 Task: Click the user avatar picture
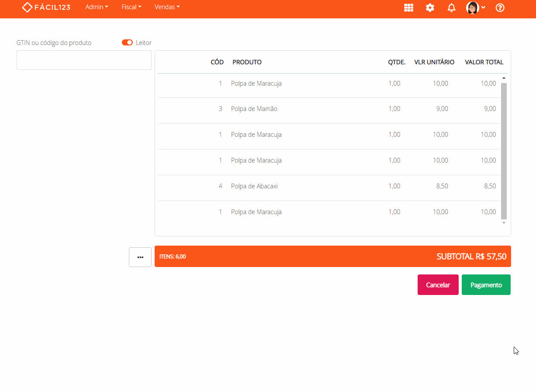(x=472, y=7)
